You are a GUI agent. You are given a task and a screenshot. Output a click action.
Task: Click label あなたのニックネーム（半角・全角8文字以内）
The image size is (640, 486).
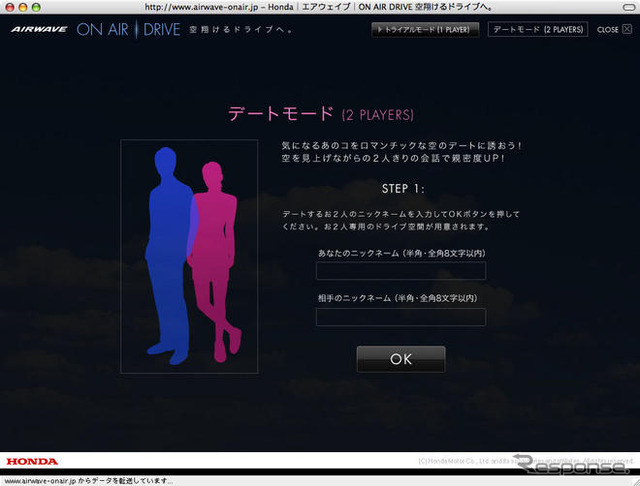click(402, 253)
